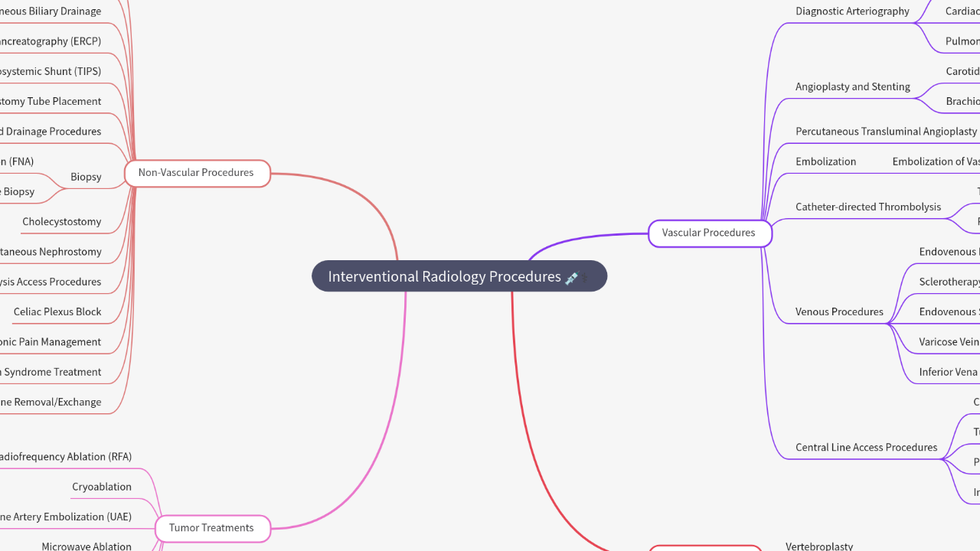The width and height of the screenshot is (980, 551).
Task: Select the Varicose Vein node
Action: (x=949, y=342)
